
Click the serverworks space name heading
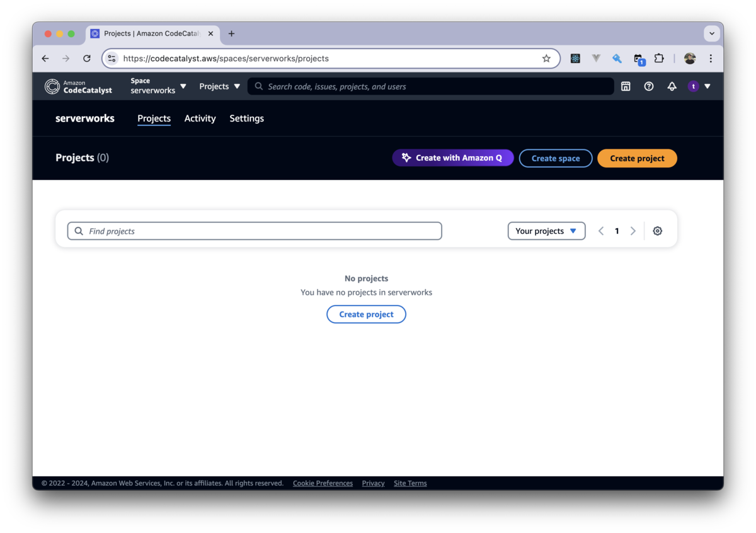[85, 118]
